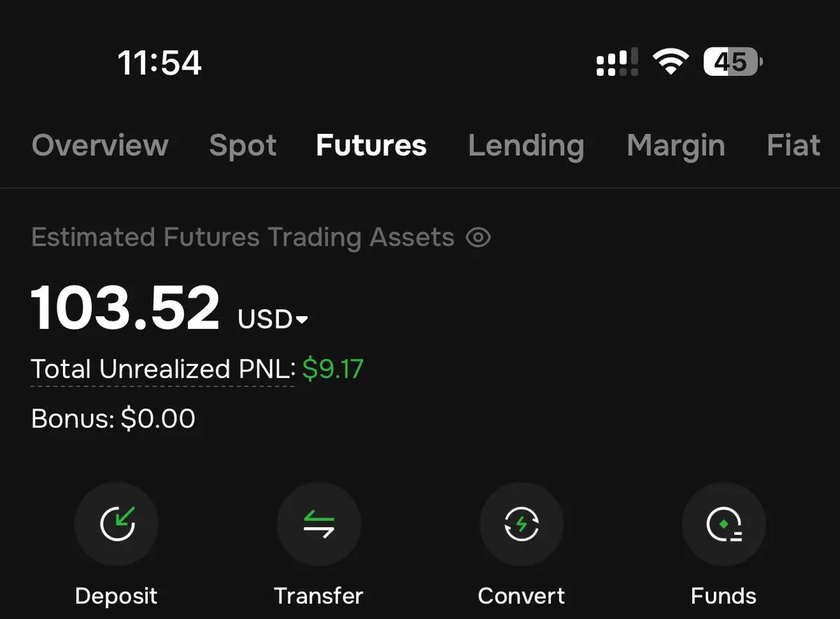Tap the Wi-Fi status icon

pyautogui.click(x=670, y=62)
